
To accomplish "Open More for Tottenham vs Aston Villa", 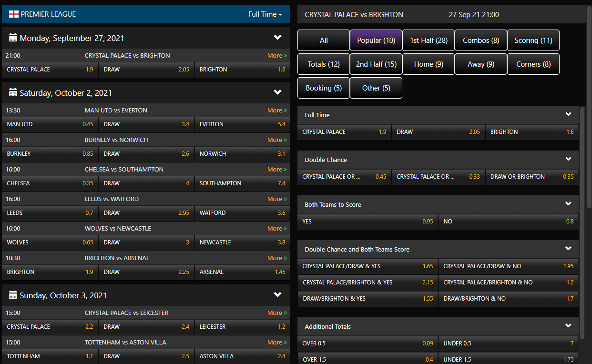I will 277,343.
